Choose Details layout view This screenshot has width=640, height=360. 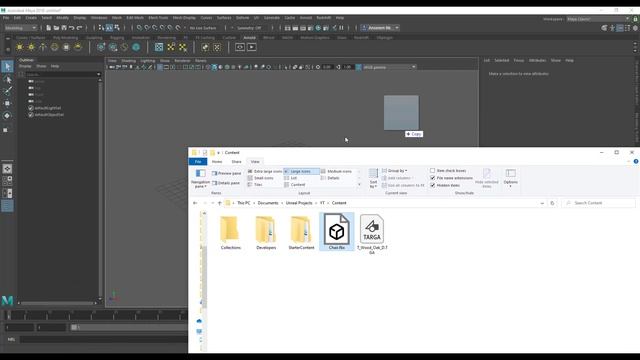(x=330, y=178)
